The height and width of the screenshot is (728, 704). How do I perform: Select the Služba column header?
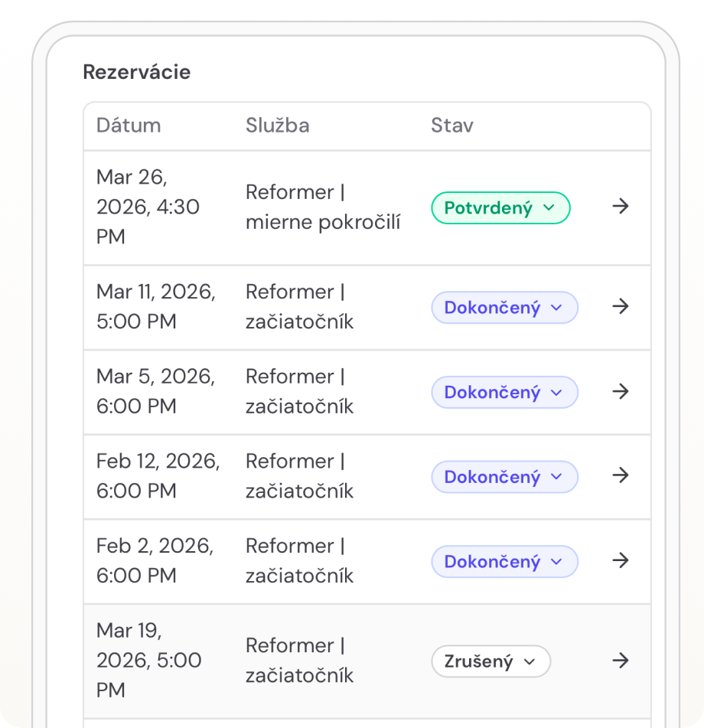277,126
